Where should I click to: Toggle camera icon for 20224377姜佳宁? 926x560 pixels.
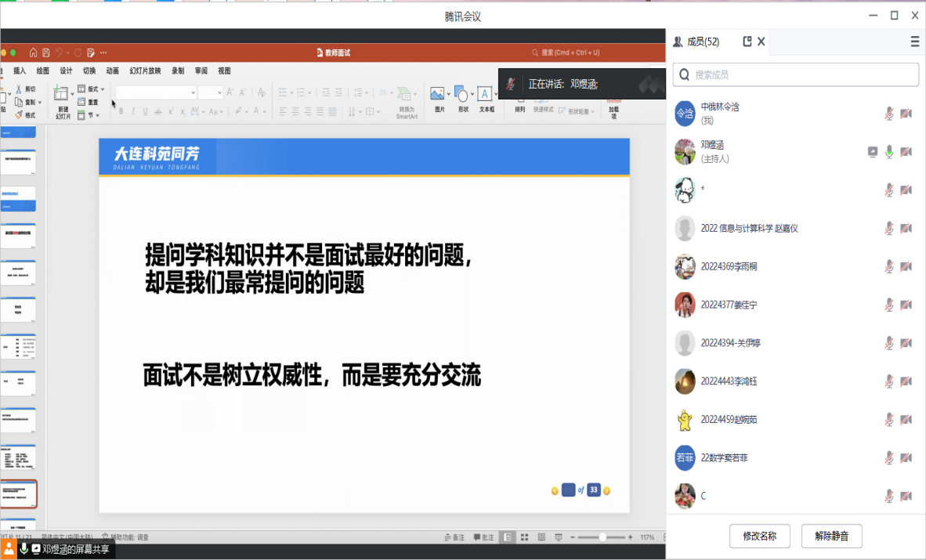906,305
